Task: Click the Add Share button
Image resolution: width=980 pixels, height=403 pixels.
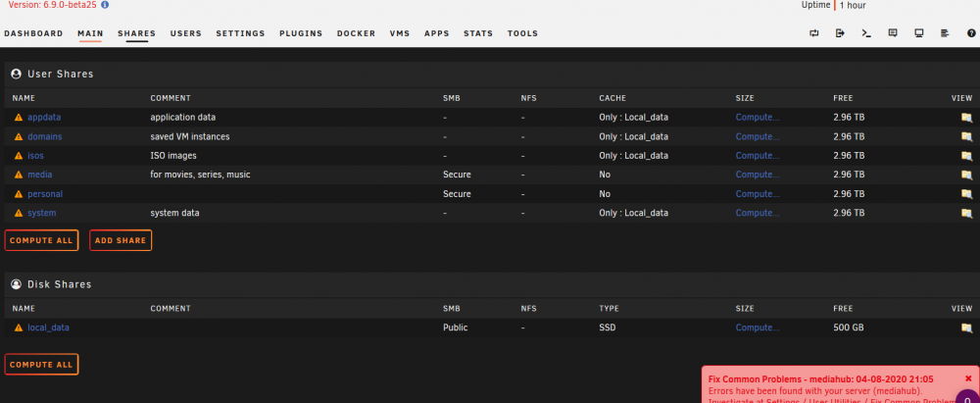Action: [121, 240]
